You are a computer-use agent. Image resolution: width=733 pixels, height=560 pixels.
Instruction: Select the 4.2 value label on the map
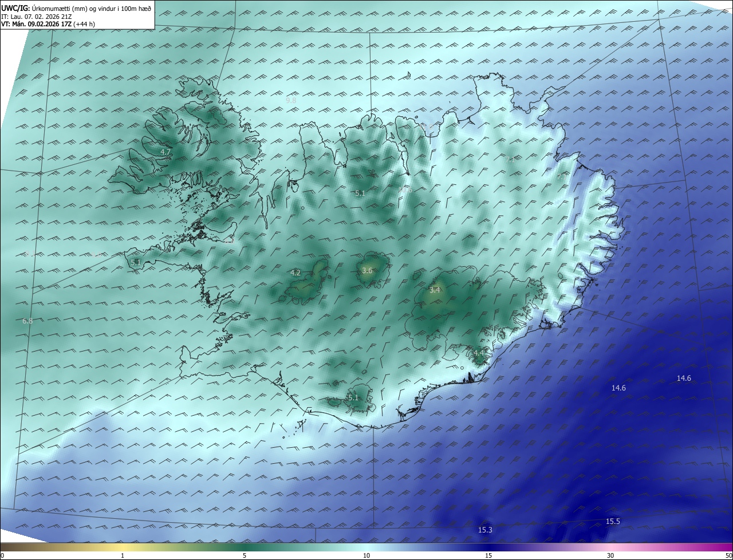click(295, 273)
